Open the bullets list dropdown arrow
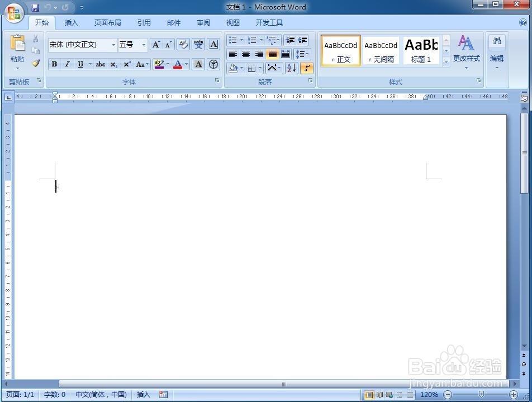The height and width of the screenshot is (402, 532). tap(241, 40)
